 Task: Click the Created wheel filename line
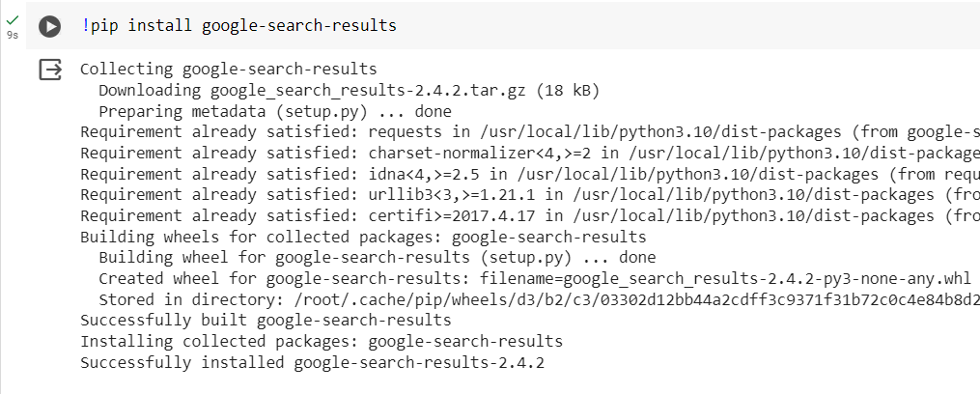pos(534,279)
